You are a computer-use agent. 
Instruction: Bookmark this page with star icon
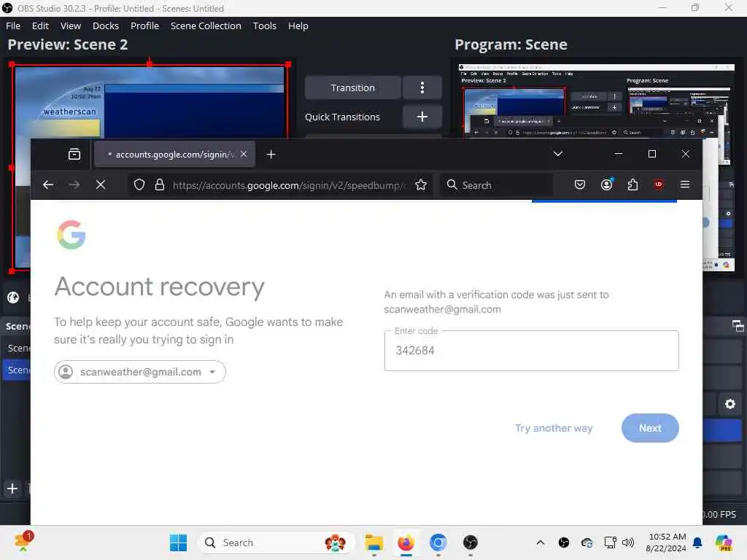pos(421,184)
